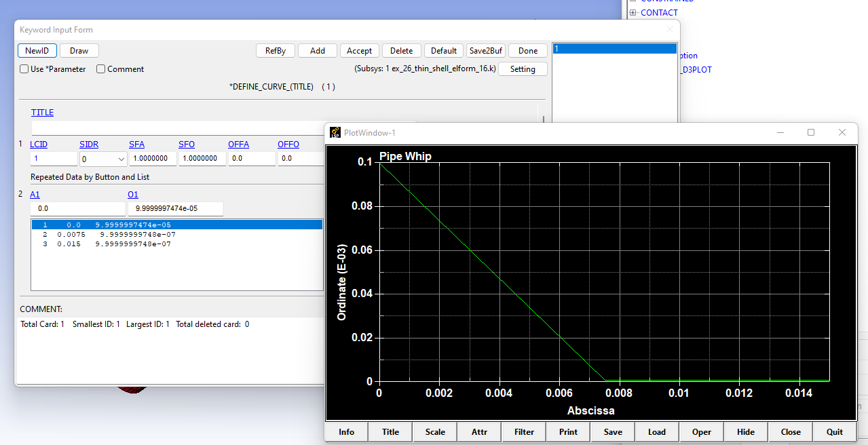Maximize the PlotWindow-1 window

(x=810, y=132)
